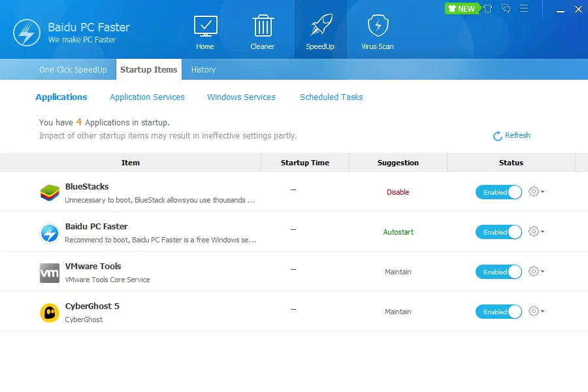The image size is (588, 392).
Task: Open gear settings for BlueStacks
Action: pyautogui.click(x=536, y=191)
